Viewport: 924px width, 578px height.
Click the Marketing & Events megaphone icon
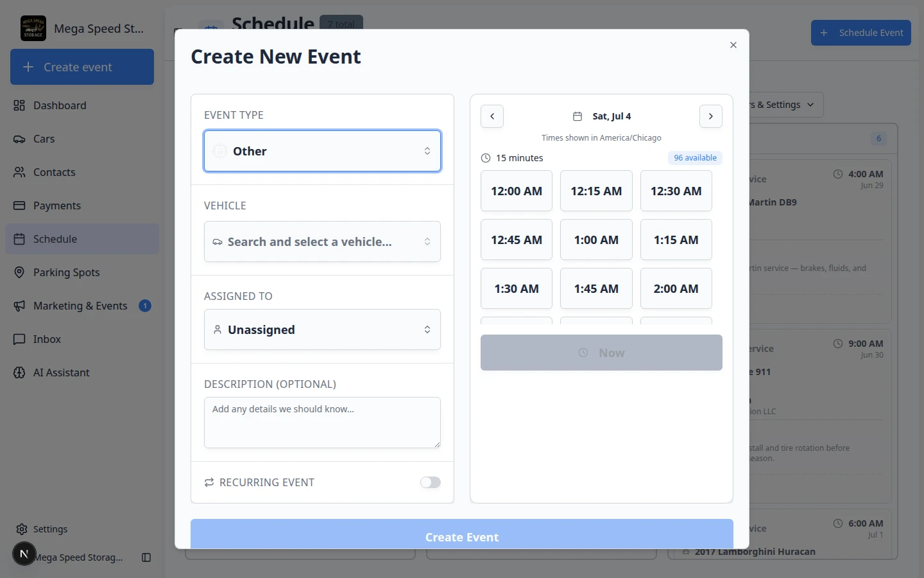(19, 306)
